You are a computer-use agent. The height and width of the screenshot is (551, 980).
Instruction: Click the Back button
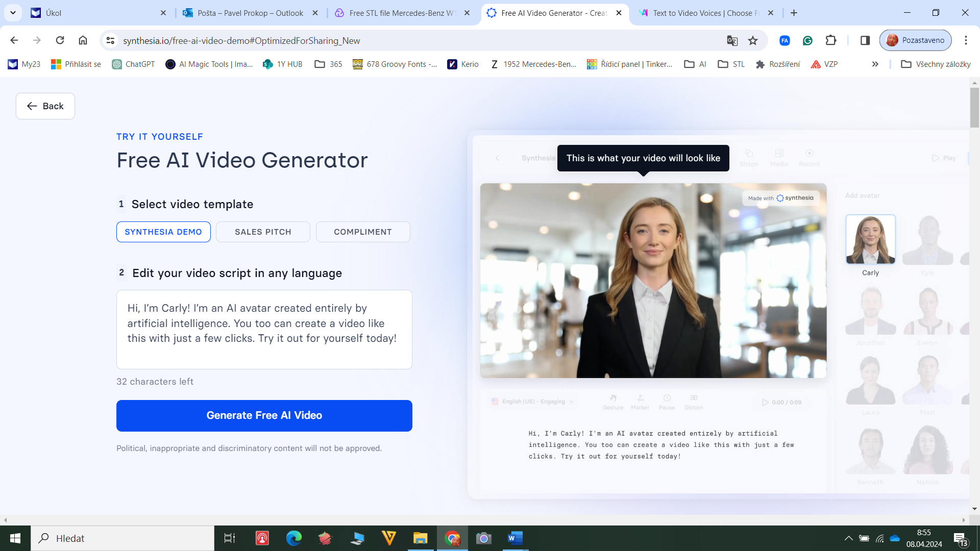tap(45, 106)
